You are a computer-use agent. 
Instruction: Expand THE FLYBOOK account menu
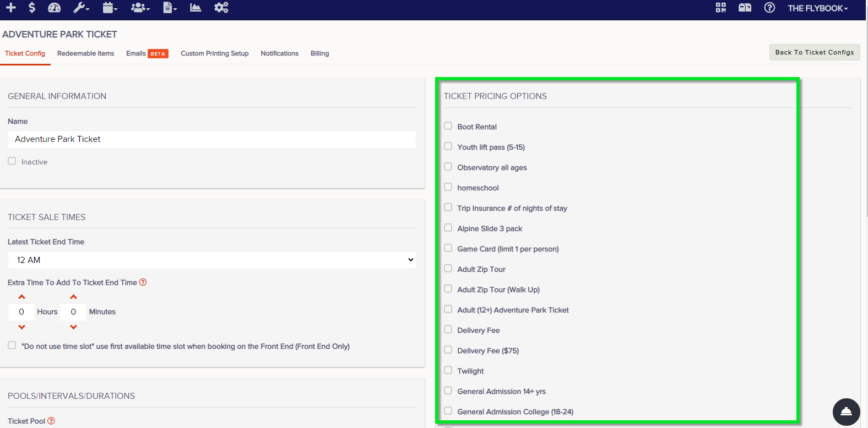(x=817, y=8)
